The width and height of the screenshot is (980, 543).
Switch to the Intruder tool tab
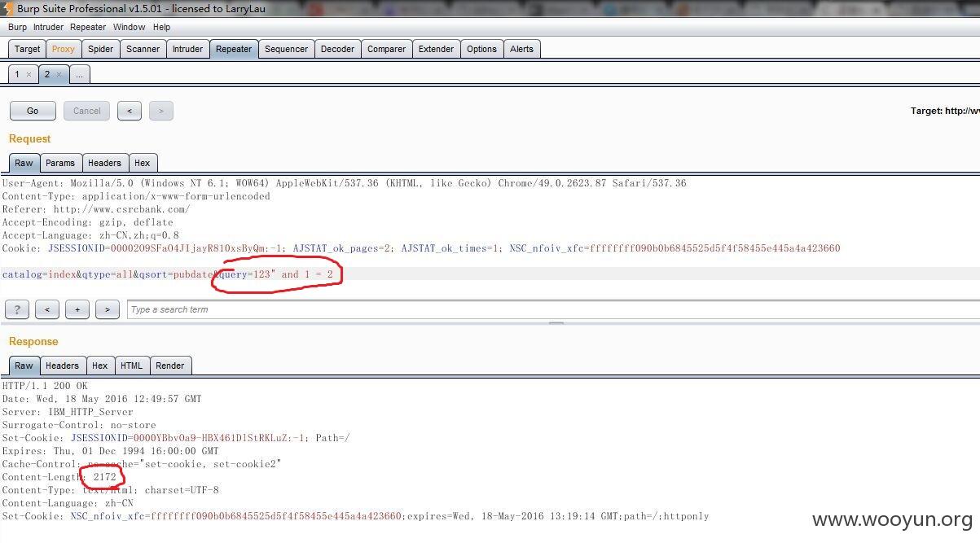point(187,49)
